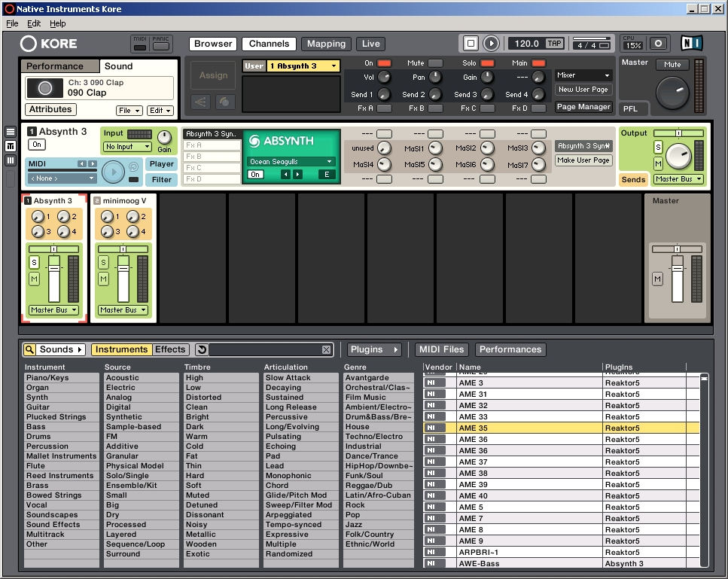Click the middle icon in the left sidebar strip

11,146
